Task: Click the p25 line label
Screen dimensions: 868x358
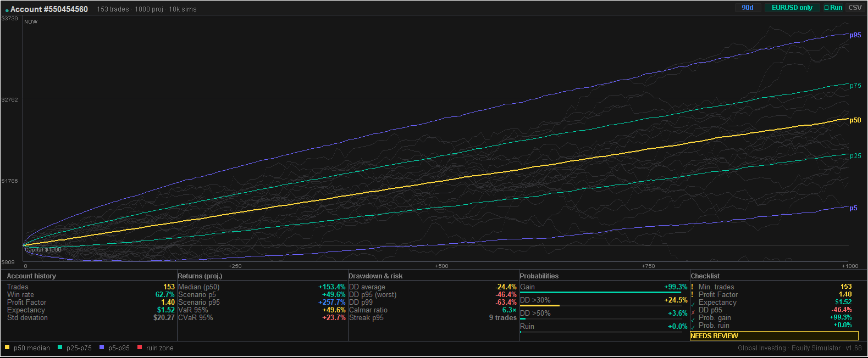Action: (x=855, y=156)
